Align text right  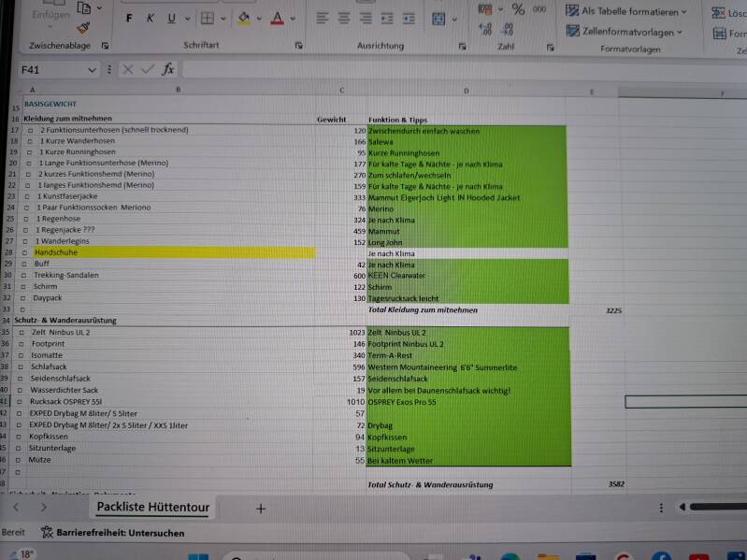tap(366, 19)
